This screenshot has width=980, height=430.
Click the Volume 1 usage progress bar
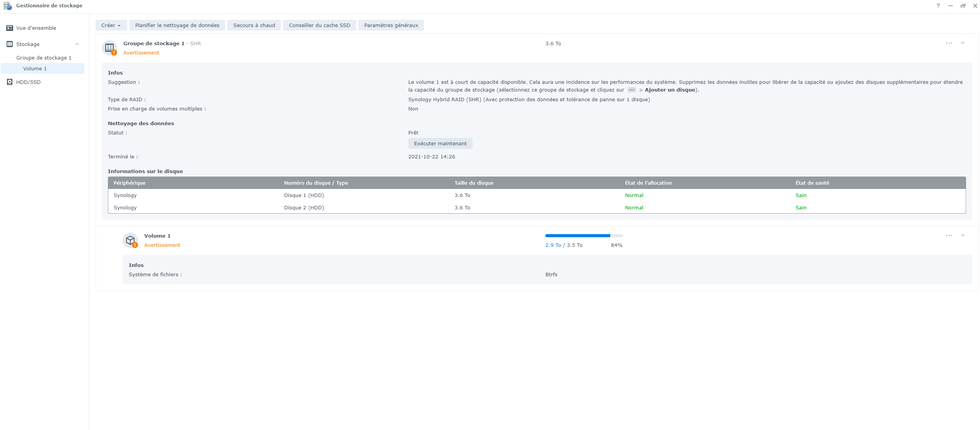pyautogui.click(x=584, y=236)
